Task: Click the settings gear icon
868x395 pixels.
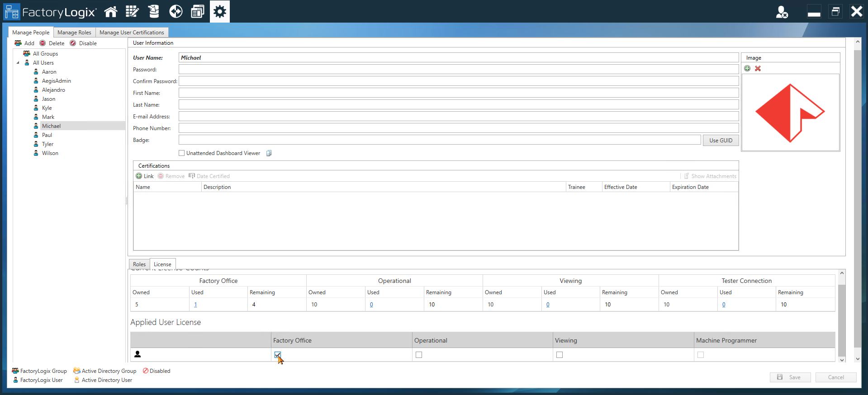Action: [220, 12]
